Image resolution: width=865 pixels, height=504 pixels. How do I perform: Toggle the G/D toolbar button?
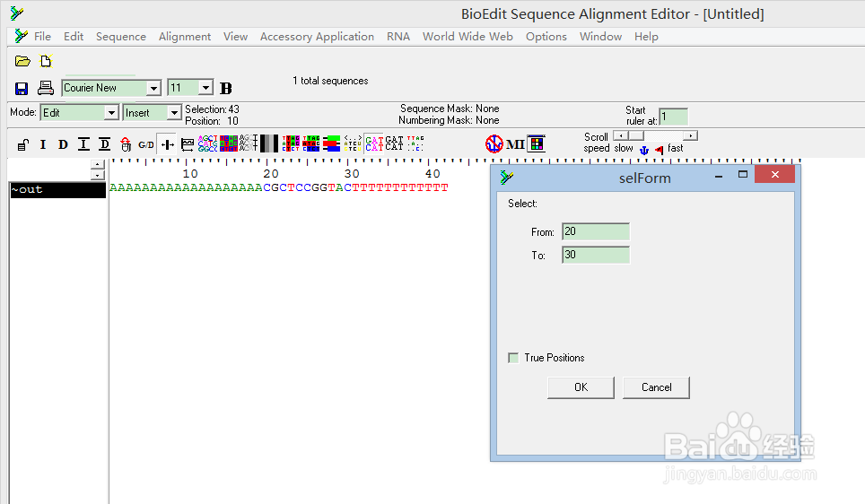tap(146, 145)
